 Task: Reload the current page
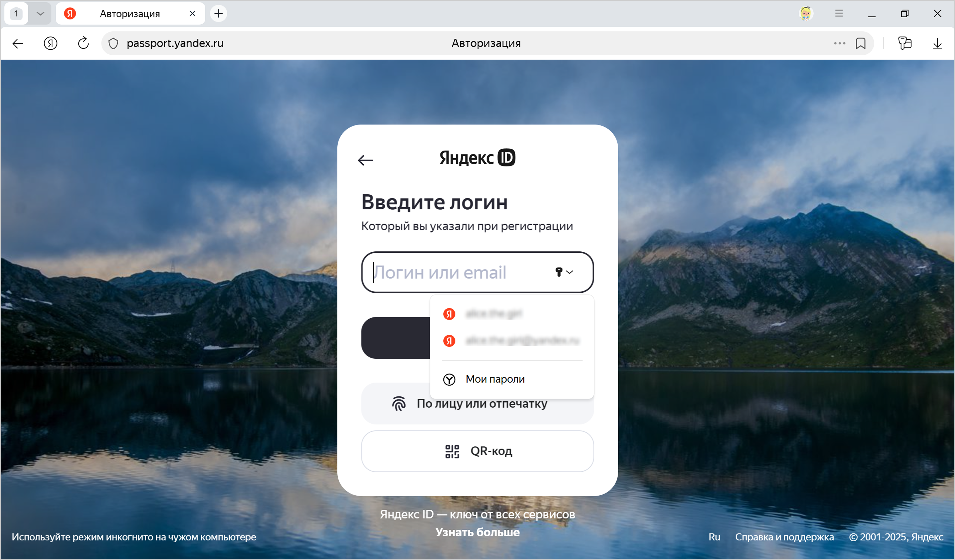pos(83,43)
